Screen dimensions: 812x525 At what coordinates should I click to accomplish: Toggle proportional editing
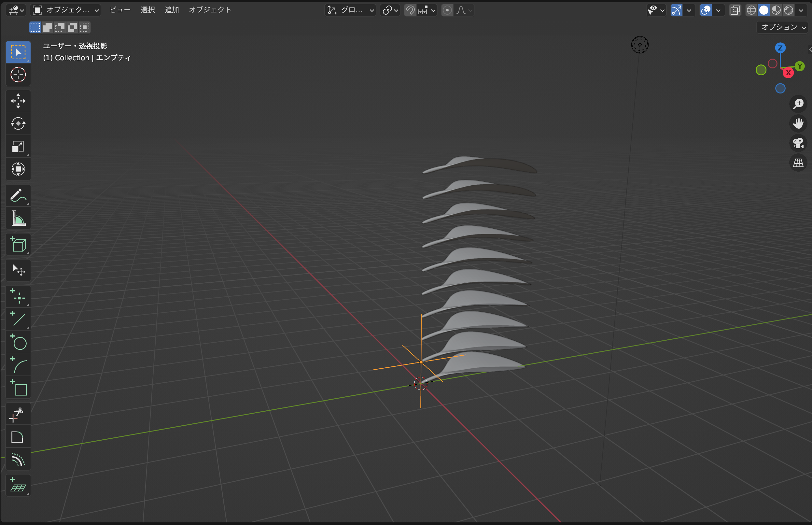point(447,10)
